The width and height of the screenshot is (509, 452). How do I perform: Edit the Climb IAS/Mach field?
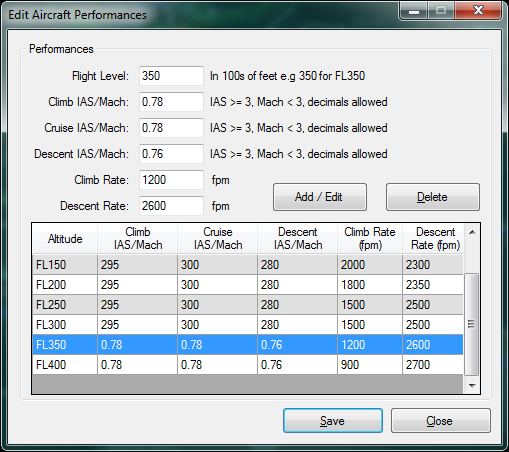point(171,102)
